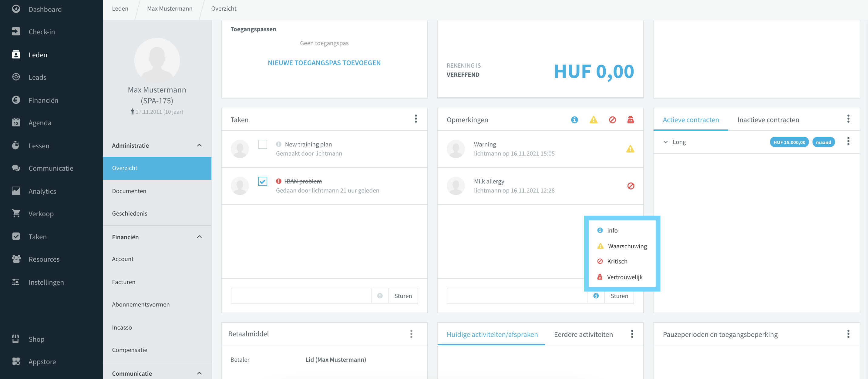Expand the Long contract row

(x=665, y=142)
